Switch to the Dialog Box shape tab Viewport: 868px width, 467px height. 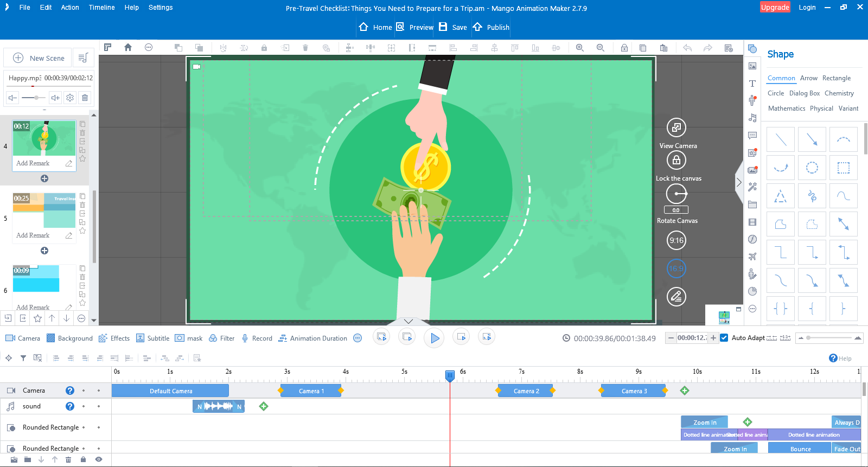click(805, 93)
